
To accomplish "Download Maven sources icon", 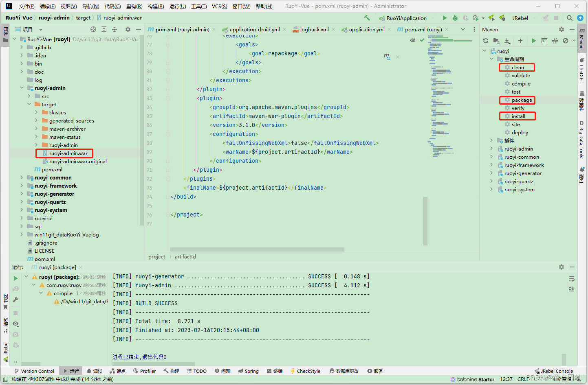I will [507, 41].
